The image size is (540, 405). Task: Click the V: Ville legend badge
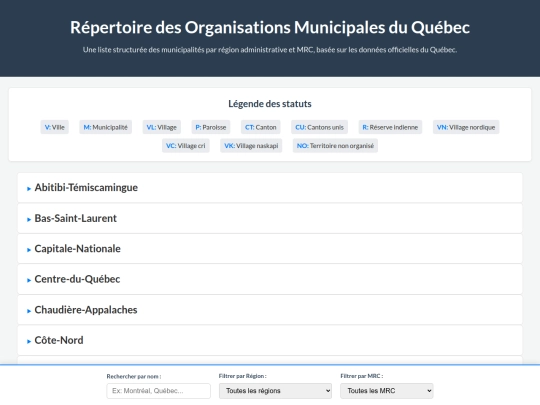54,127
